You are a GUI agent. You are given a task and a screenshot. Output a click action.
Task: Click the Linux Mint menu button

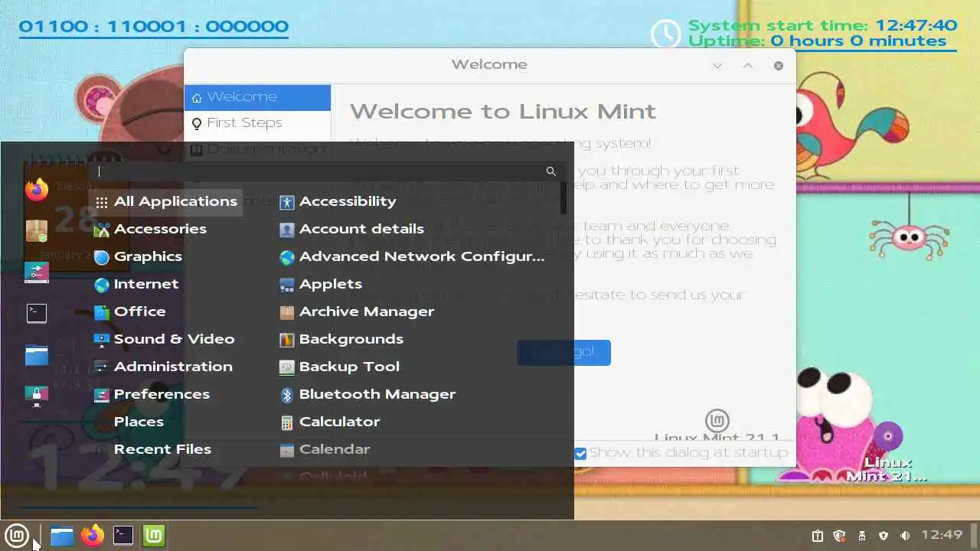[17, 535]
